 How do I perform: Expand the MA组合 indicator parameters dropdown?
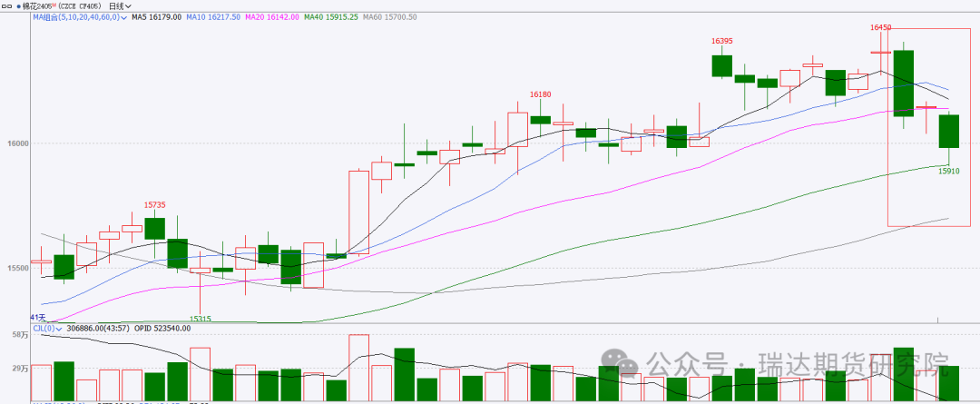point(122,15)
